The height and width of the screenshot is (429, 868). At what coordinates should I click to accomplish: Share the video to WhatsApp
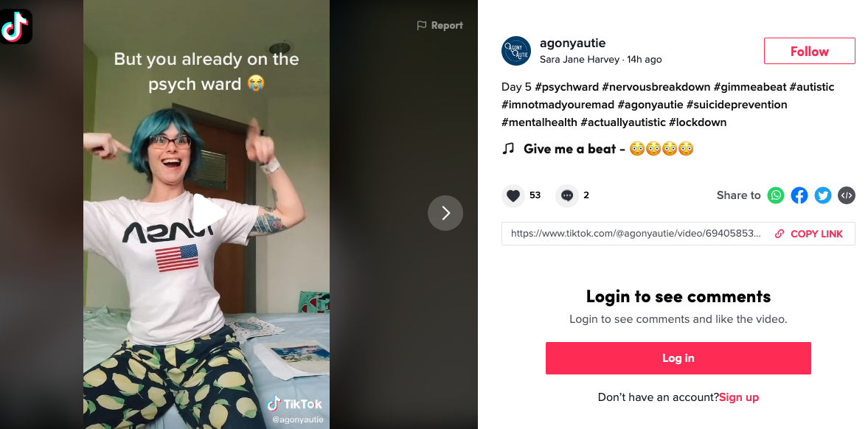(x=776, y=195)
